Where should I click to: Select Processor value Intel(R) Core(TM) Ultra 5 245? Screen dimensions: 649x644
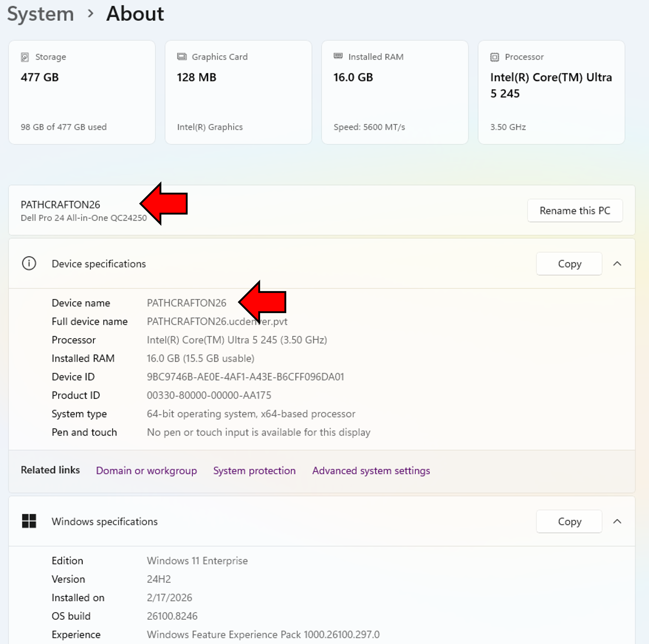click(237, 340)
